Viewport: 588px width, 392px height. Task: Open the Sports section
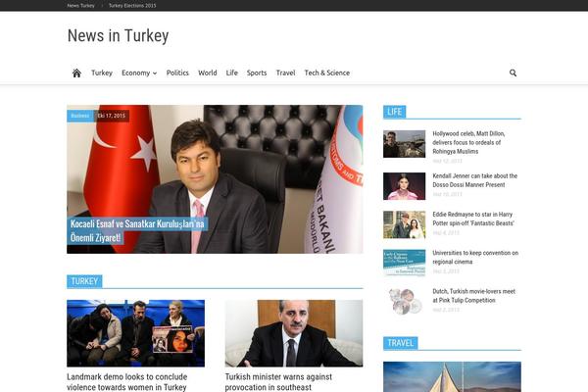(257, 73)
